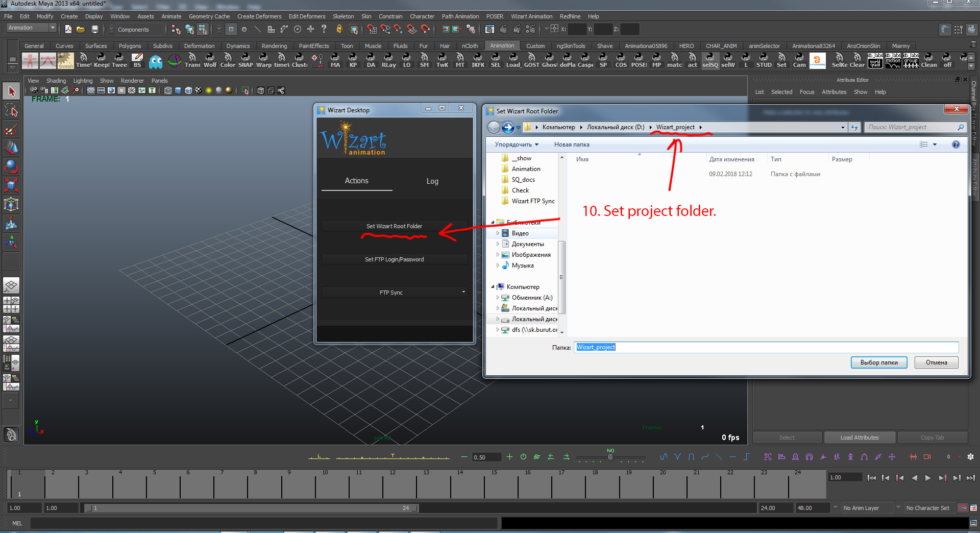
Task: Open scene using folder icon in status line
Action: tap(81, 30)
